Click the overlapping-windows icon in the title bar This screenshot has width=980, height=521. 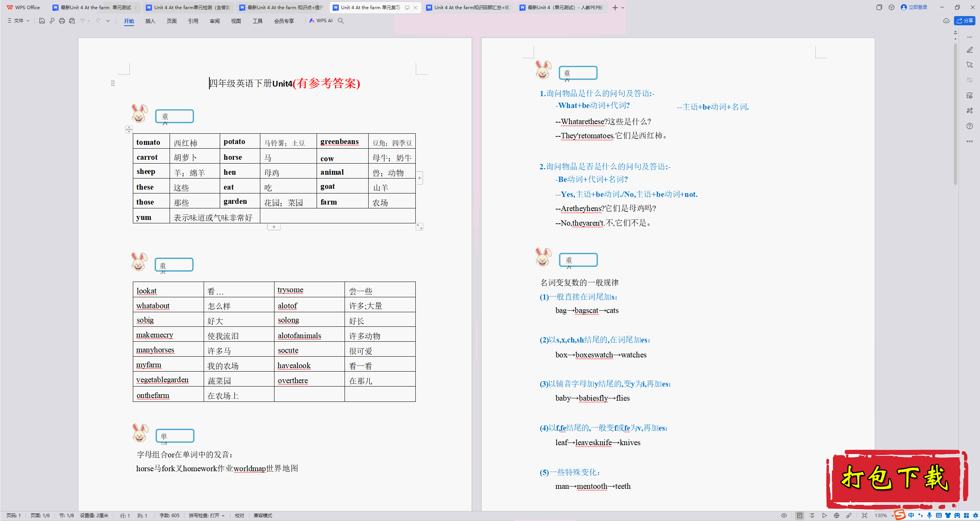click(x=879, y=7)
